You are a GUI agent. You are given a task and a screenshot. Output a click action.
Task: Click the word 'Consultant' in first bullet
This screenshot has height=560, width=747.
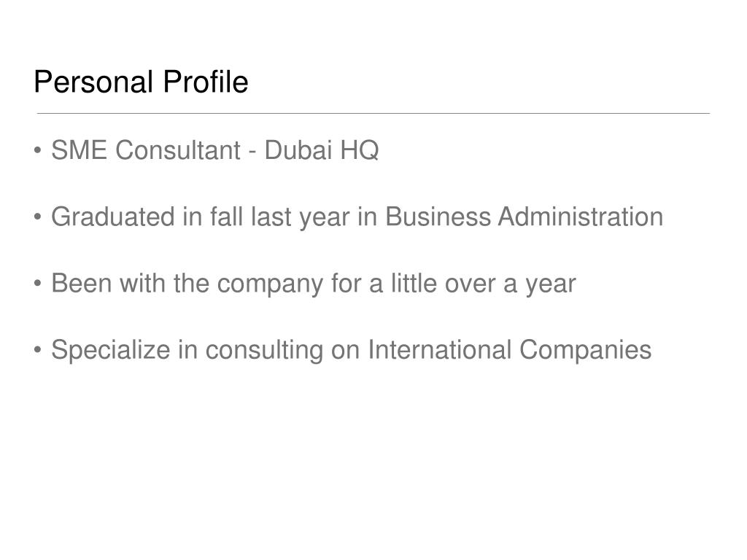(x=178, y=150)
